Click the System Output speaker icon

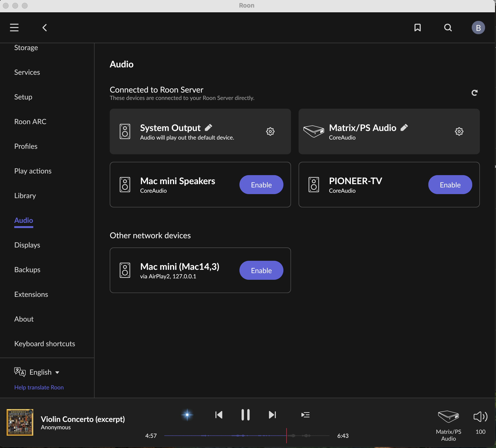[x=125, y=131]
